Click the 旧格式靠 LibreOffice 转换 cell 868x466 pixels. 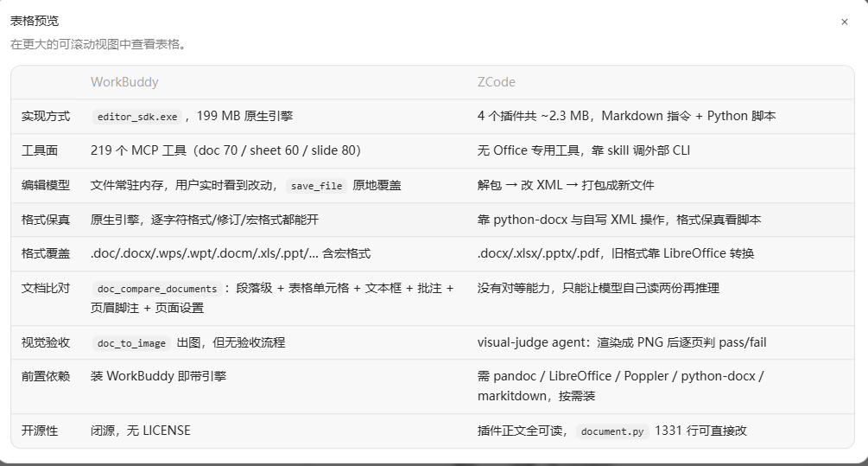(616, 254)
